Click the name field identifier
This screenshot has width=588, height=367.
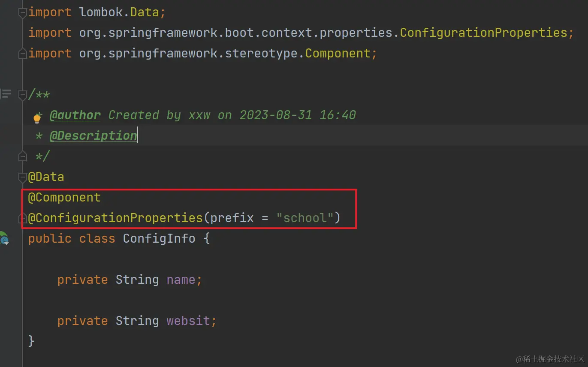point(181,280)
